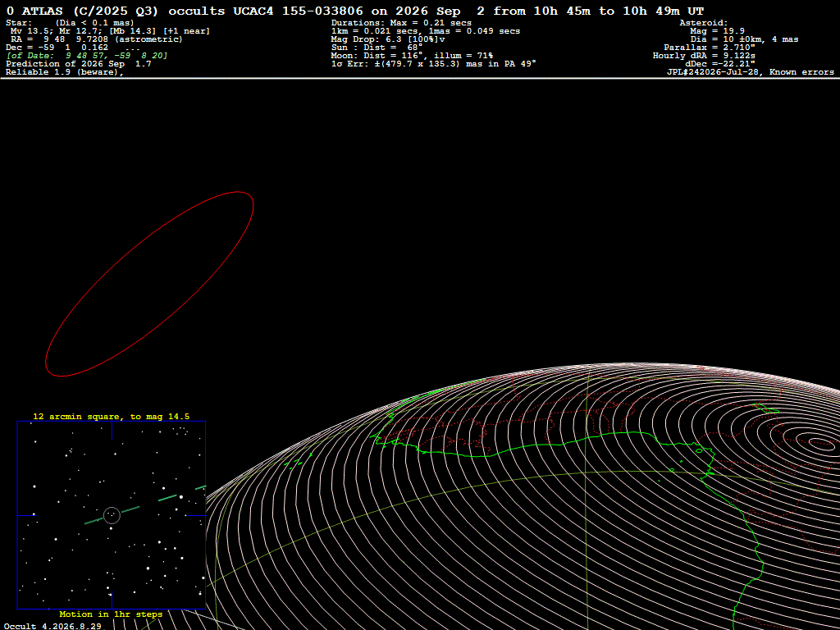Select the 12 arcmin star chart thumbnail
Viewport: 840px width, 630px height.
[x=112, y=515]
